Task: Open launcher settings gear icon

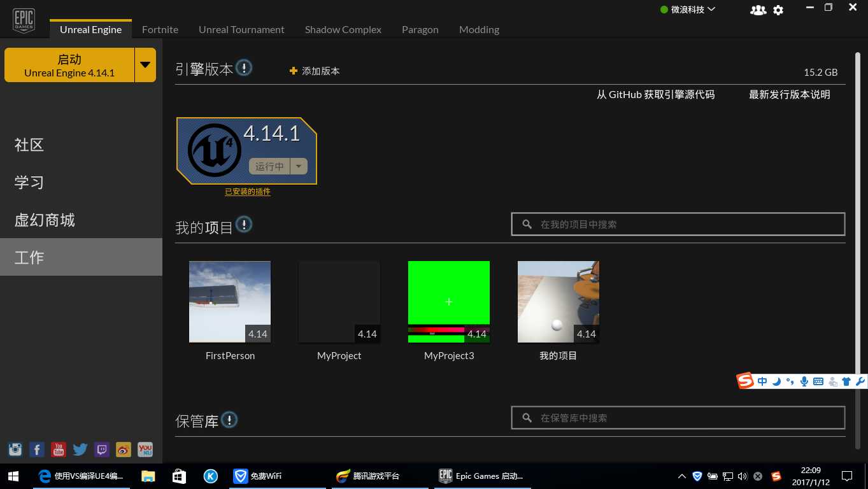Action: (x=778, y=10)
